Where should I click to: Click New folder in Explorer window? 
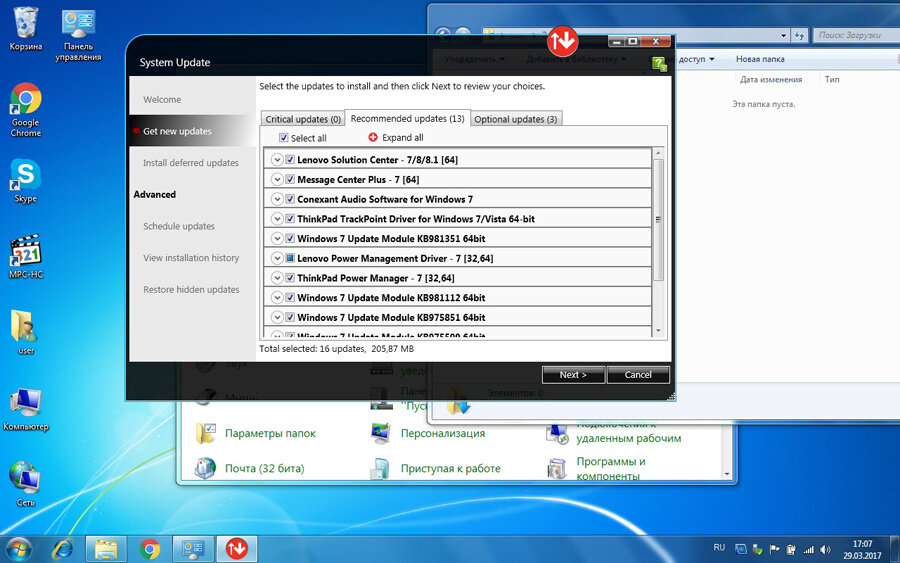pyautogui.click(x=760, y=59)
